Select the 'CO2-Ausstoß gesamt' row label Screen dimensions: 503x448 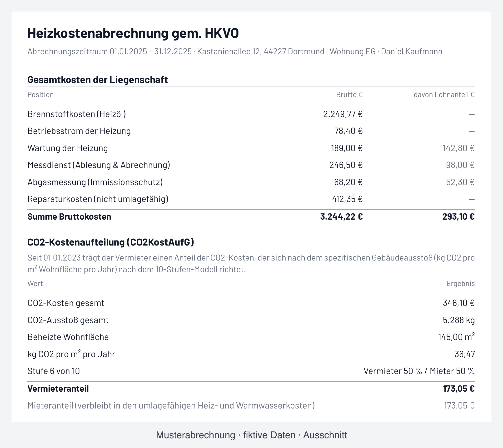68,320
